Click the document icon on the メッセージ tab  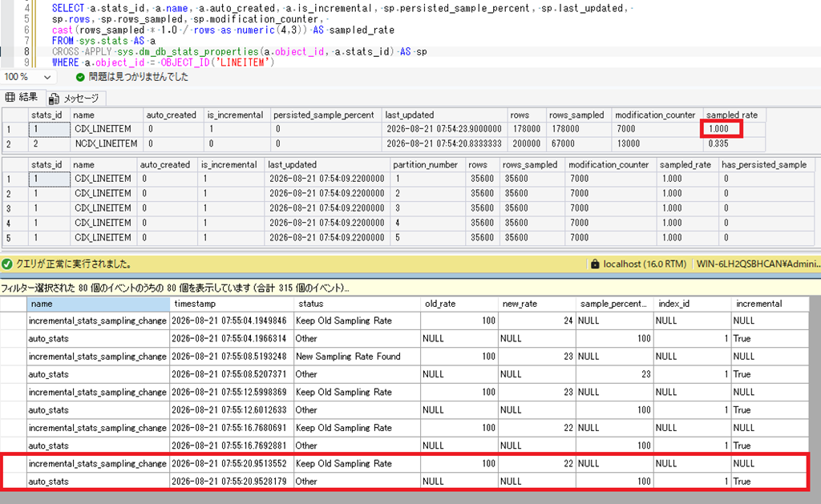54,99
